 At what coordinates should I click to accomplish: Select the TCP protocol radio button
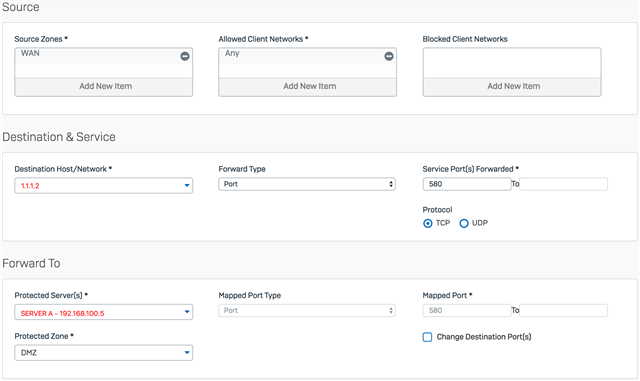[427, 223]
